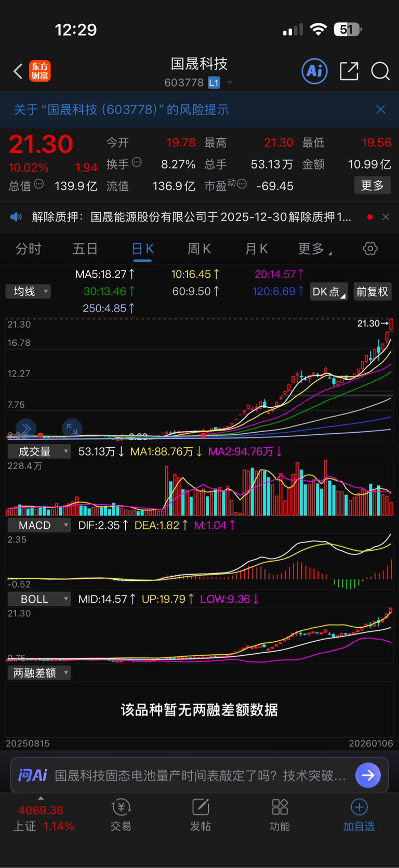
Task: Open the 交易 trade icon
Action: pyautogui.click(x=121, y=815)
